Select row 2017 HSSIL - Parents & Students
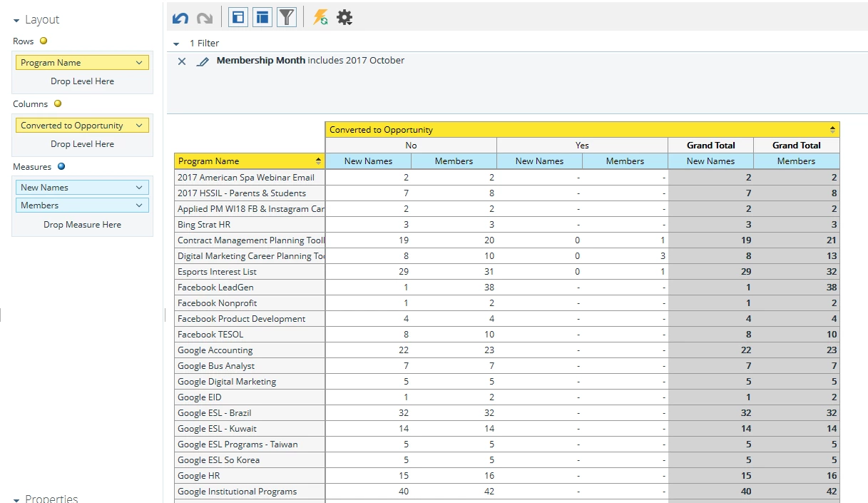Screen dimensions: 868x503 (250, 193)
